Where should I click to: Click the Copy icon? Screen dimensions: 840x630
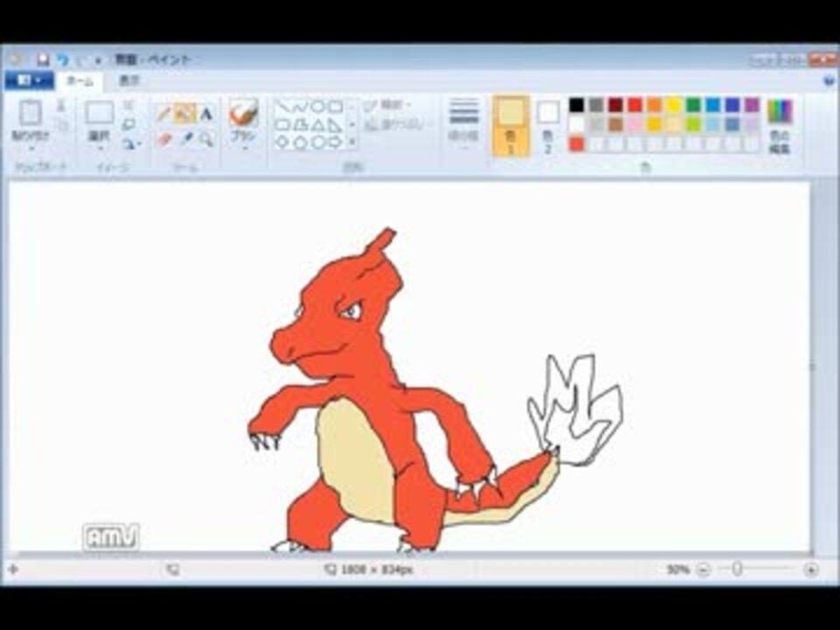click(x=61, y=125)
